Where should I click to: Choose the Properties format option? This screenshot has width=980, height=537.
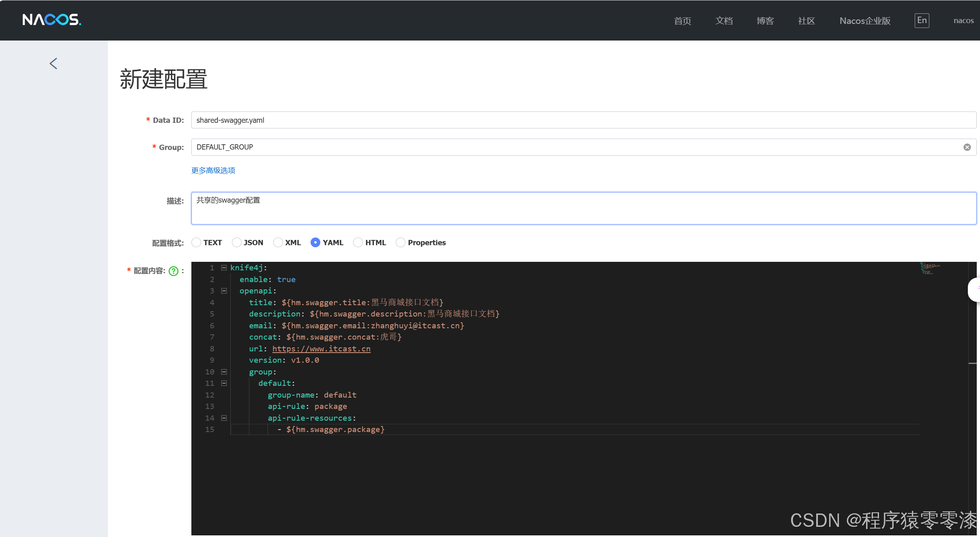tap(401, 242)
